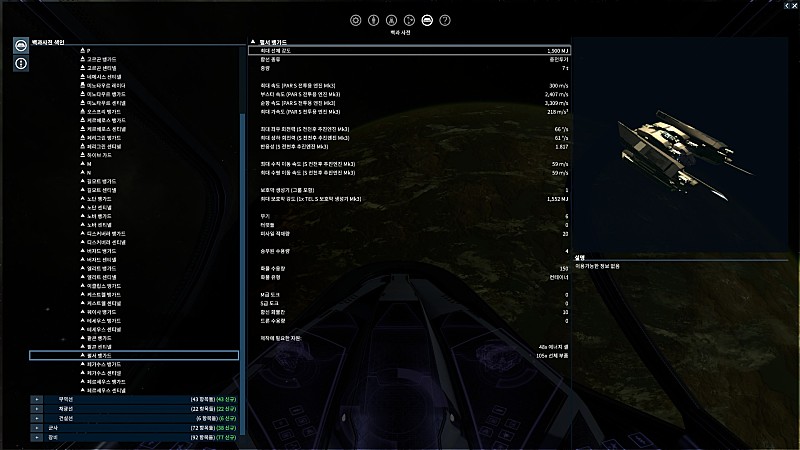The image size is (800, 450).
Task: Select the 엘리트 뱅가드 entry
Action: coord(102,268)
